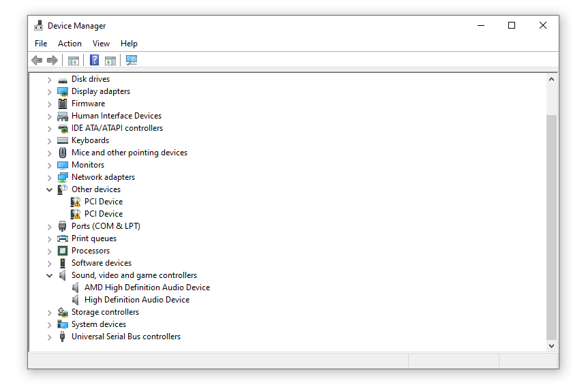Click the Display adapters category icon
The image size is (588, 389).
click(x=63, y=91)
